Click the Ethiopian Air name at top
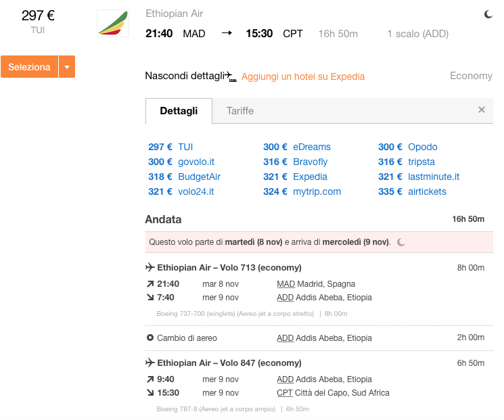This screenshot has width=504, height=420. (175, 14)
